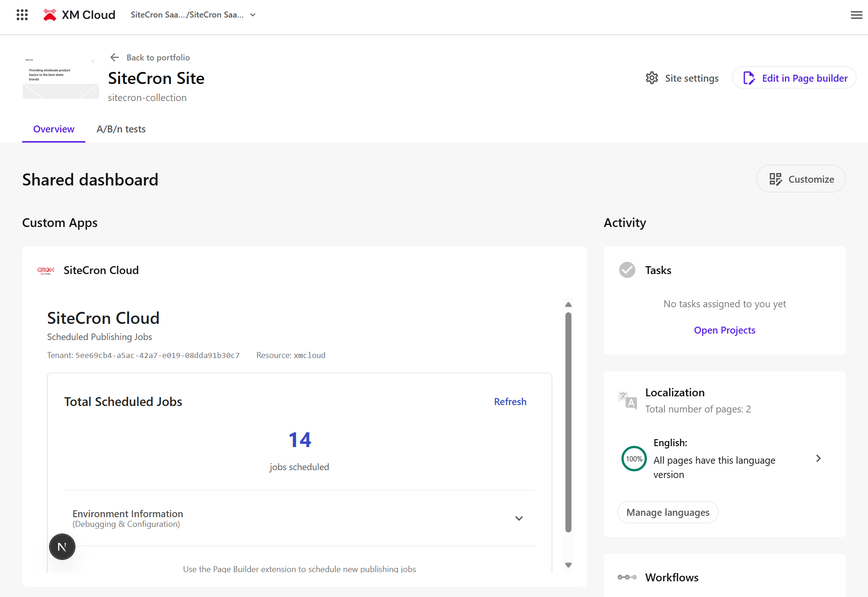The width and height of the screenshot is (868, 597).
Task: Click the round N avatar badge
Action: pyautogui.click(x=62, y=547)
